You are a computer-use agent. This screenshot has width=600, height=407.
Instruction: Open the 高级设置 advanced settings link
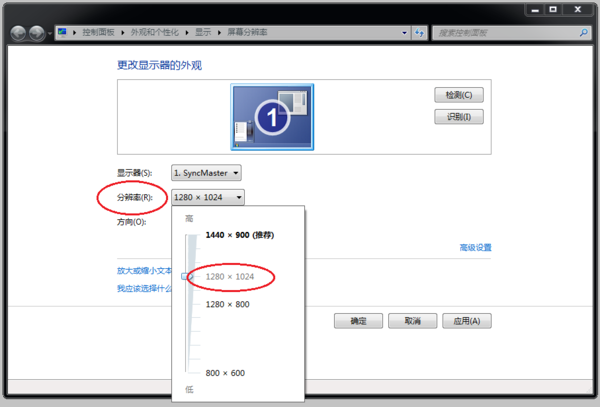[x=475, y=247]
